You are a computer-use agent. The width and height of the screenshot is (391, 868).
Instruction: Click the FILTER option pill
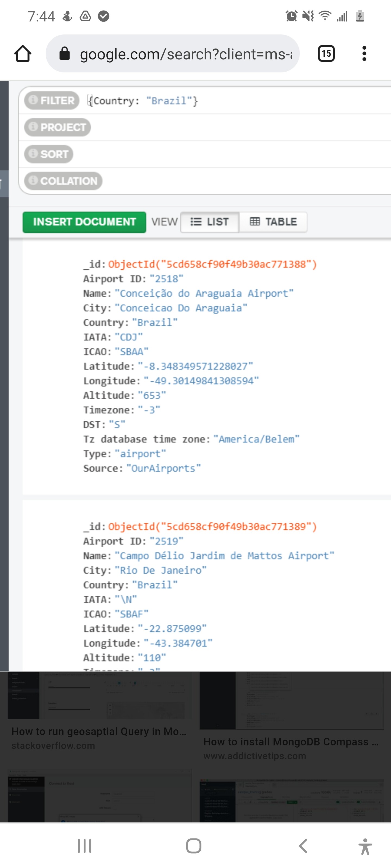pyautogui.click(x=52, y=100)
